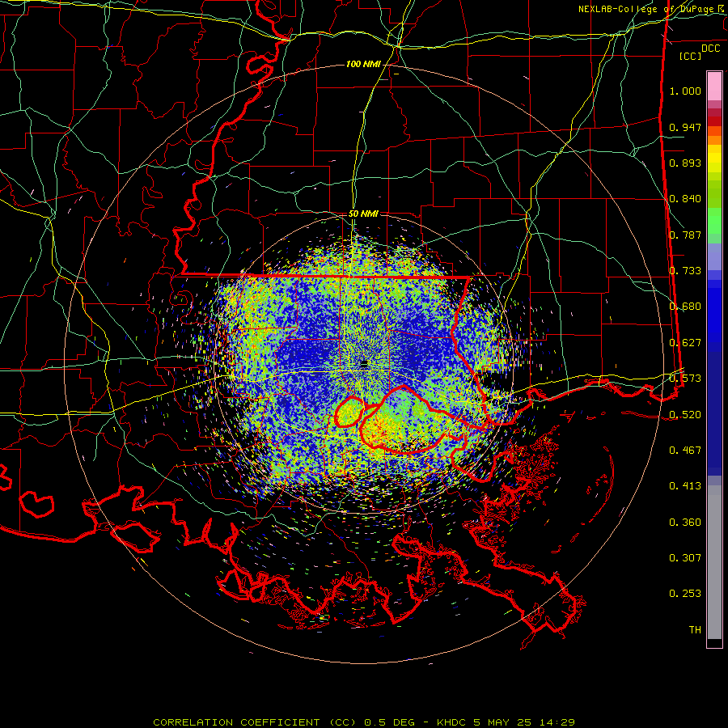This screenshot has width=728, height=728.
Task: Select the 0.413 scale value
Action: pos(685,486)
